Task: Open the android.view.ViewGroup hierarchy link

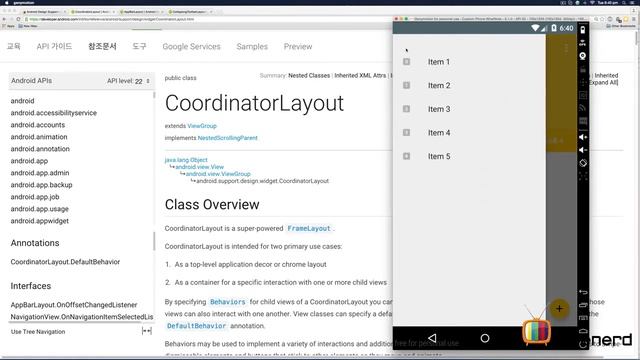Action: [218, 174]
